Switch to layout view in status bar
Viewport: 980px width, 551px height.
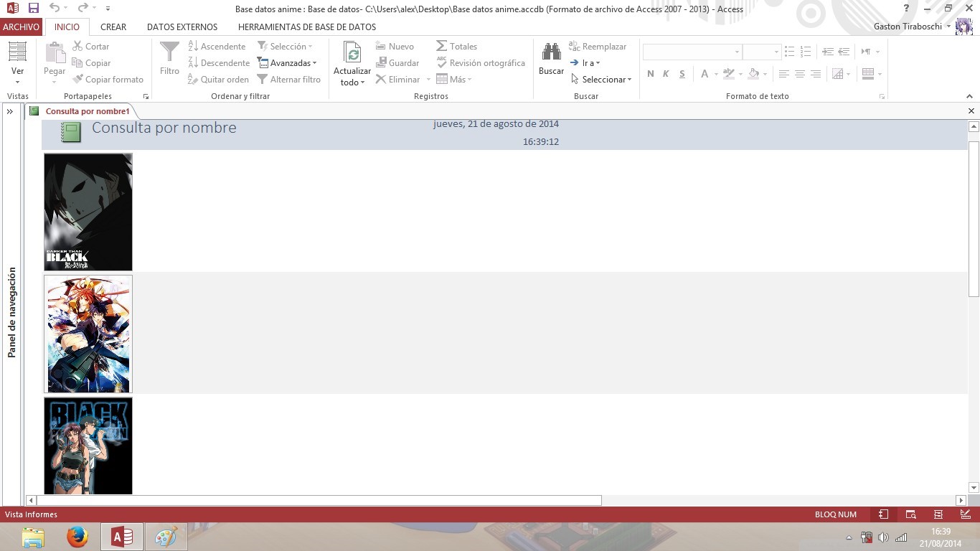(938, 514)
